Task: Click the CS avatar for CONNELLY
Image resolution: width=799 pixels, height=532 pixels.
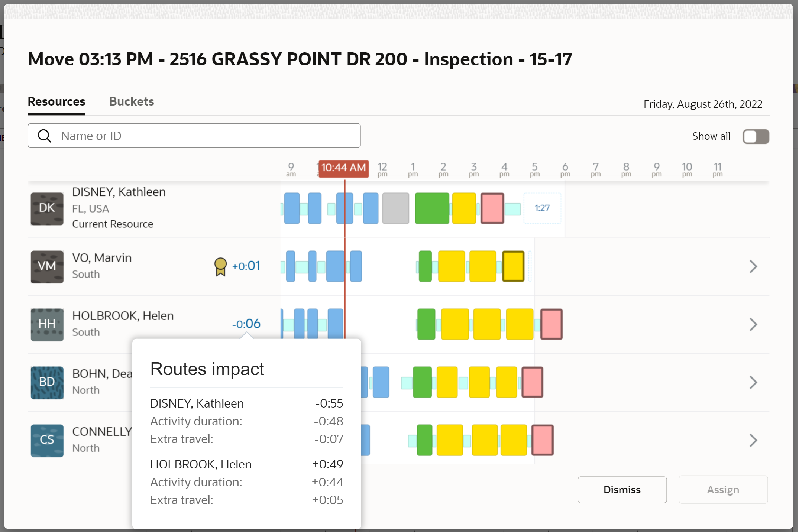Action: click(x=47, y=440)
